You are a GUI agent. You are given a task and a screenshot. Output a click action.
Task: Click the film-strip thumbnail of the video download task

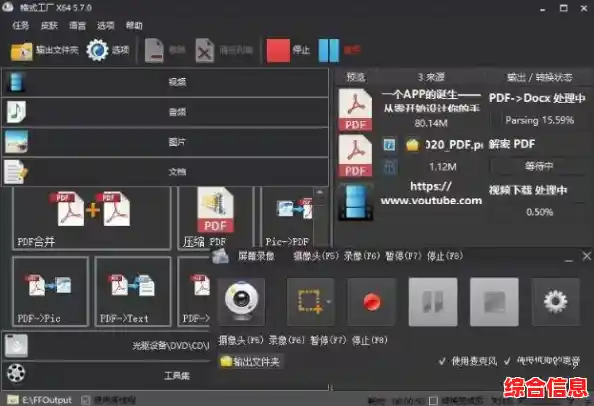click(356, 201)
